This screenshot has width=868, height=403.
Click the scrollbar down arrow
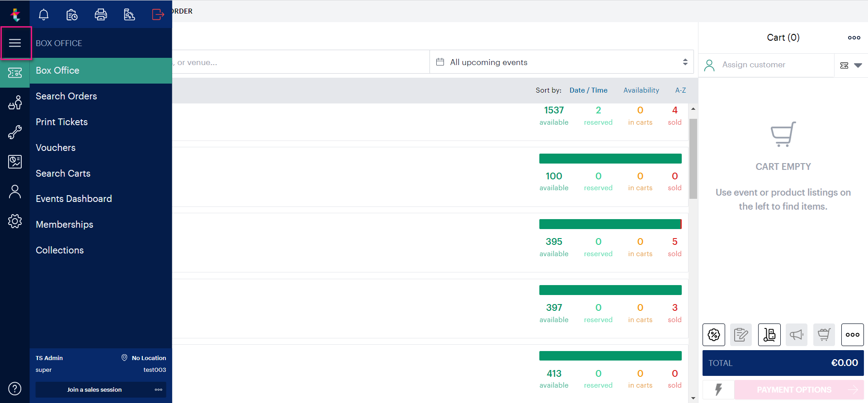[693, 398]
